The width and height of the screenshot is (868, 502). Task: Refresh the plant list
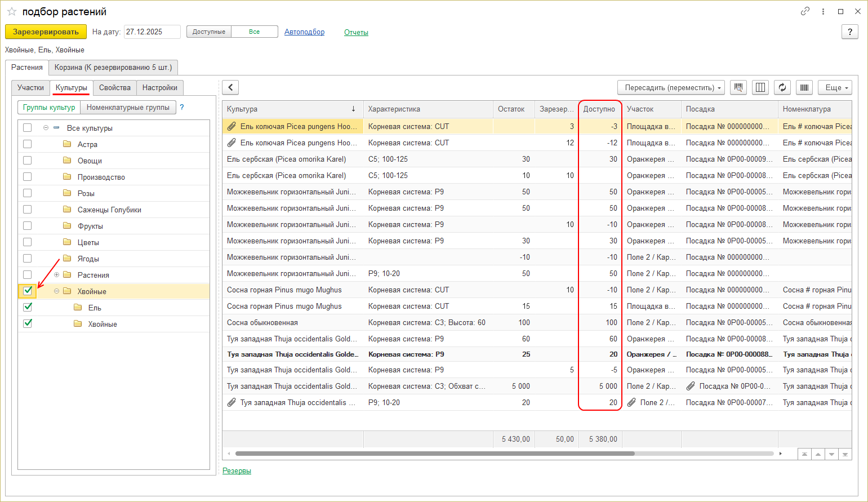coord(782,87)
